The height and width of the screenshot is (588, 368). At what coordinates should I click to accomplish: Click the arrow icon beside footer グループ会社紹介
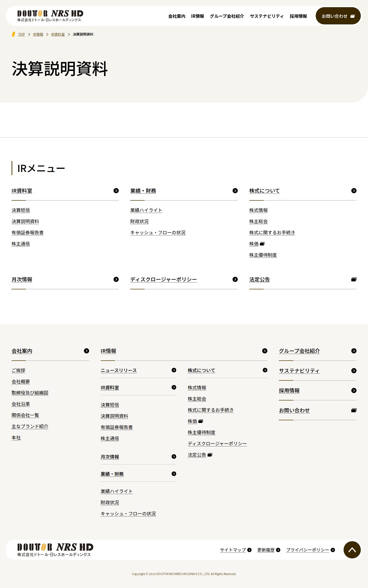354,351
